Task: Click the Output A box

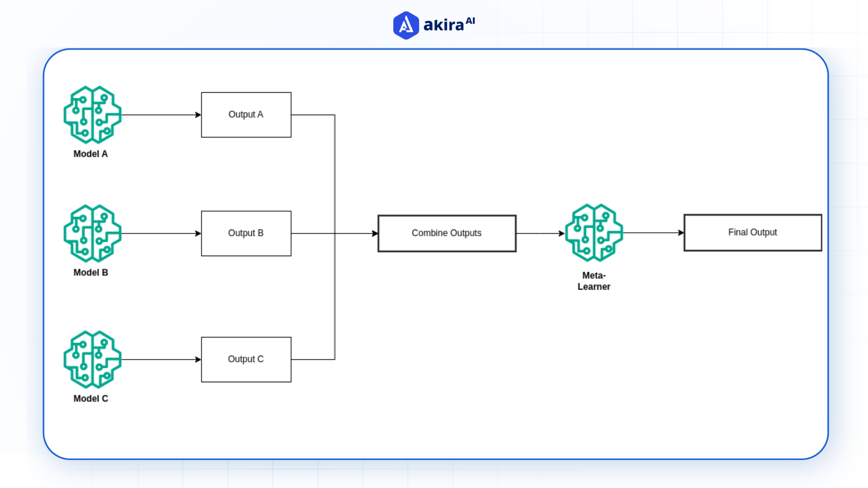Action: point(246,114)
